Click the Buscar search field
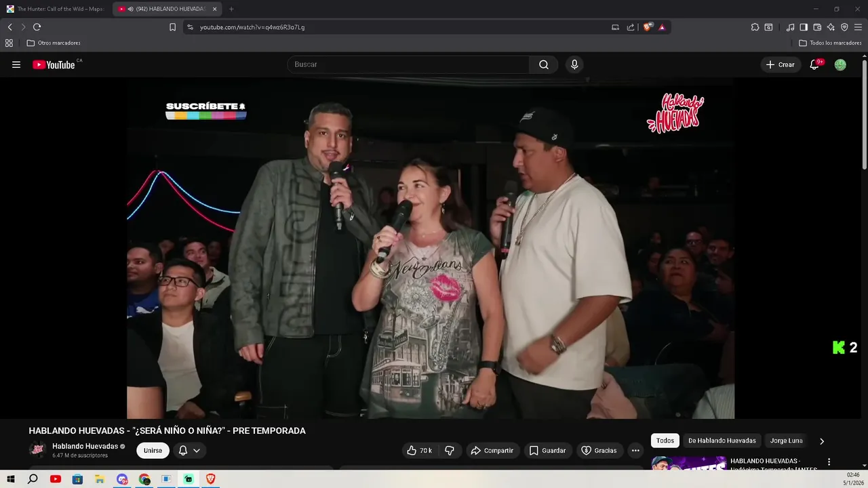The height and width of the screenshot is (488, 868). (x=408, y=64)
